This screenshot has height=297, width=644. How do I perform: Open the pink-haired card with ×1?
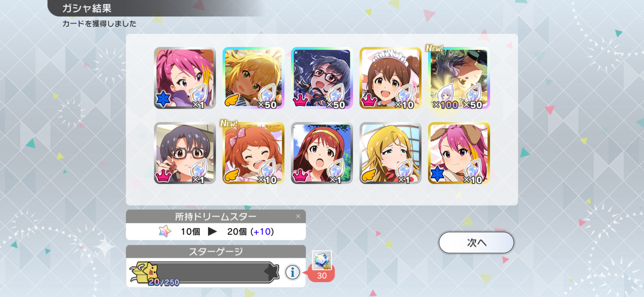185,78
